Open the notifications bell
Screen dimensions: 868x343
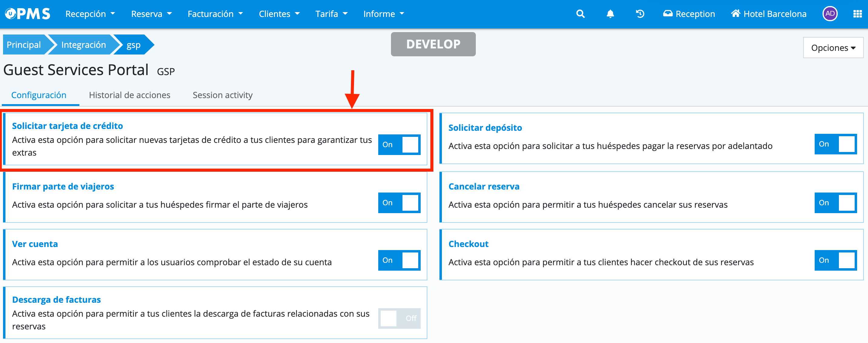tap(610, 14)
